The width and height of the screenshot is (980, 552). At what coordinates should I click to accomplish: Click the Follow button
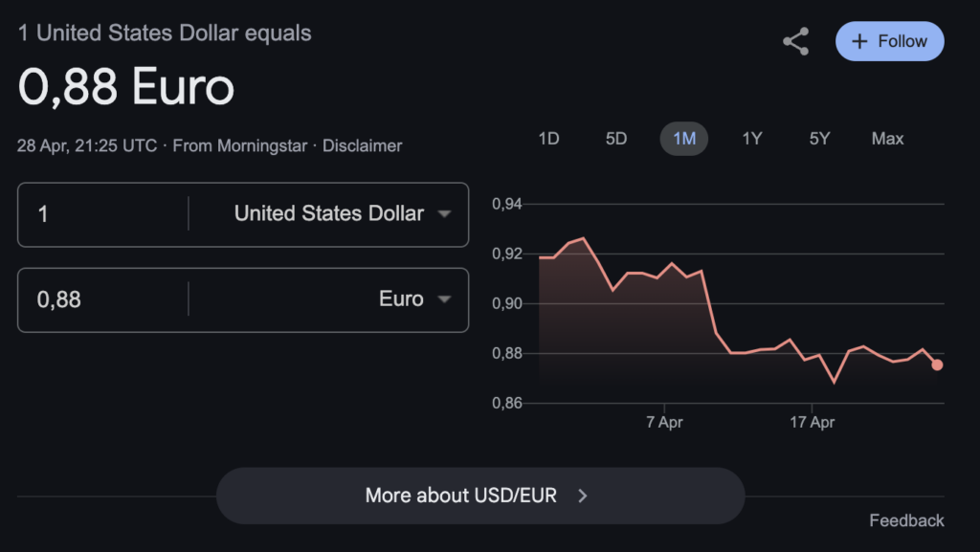[890, 41]
